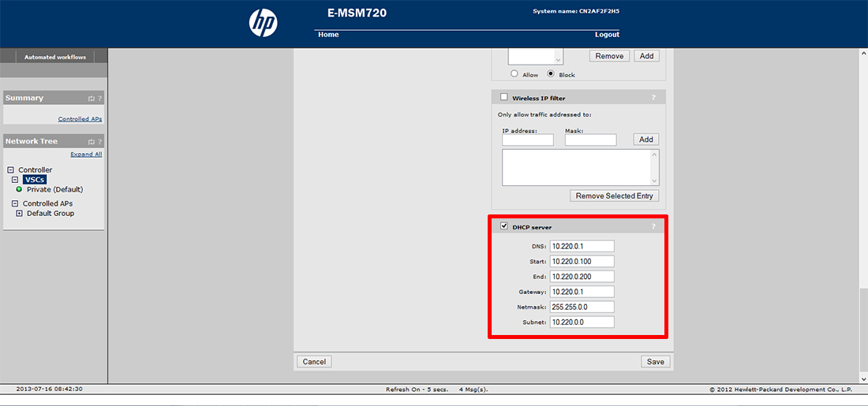
Task: Click the Cancel button
Action: (314, 362)
